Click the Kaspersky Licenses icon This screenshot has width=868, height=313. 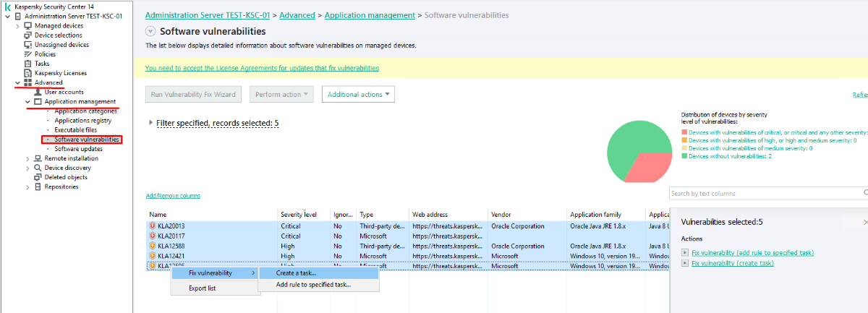point(28,73)
